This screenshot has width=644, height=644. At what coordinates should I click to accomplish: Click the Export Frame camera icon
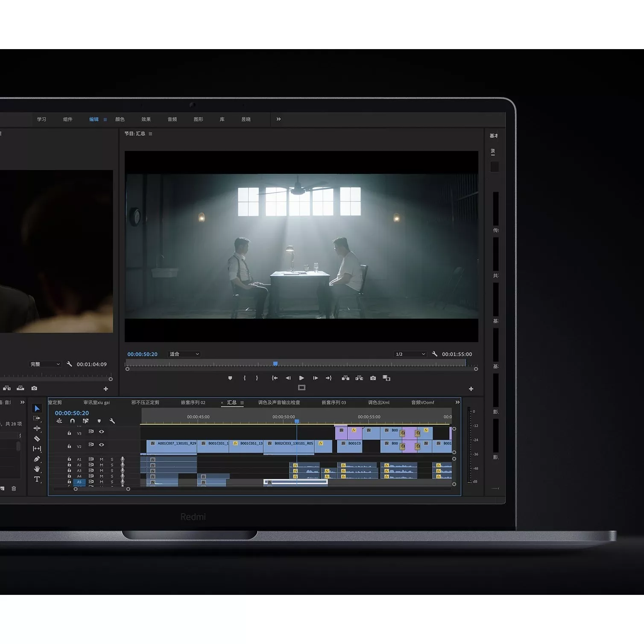[373, 378]
